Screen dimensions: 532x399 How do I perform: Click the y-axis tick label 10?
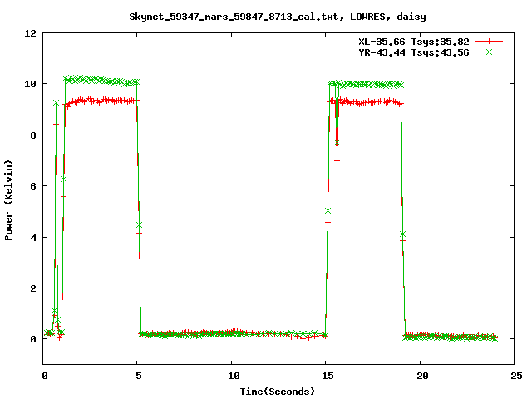coord(30,84)
